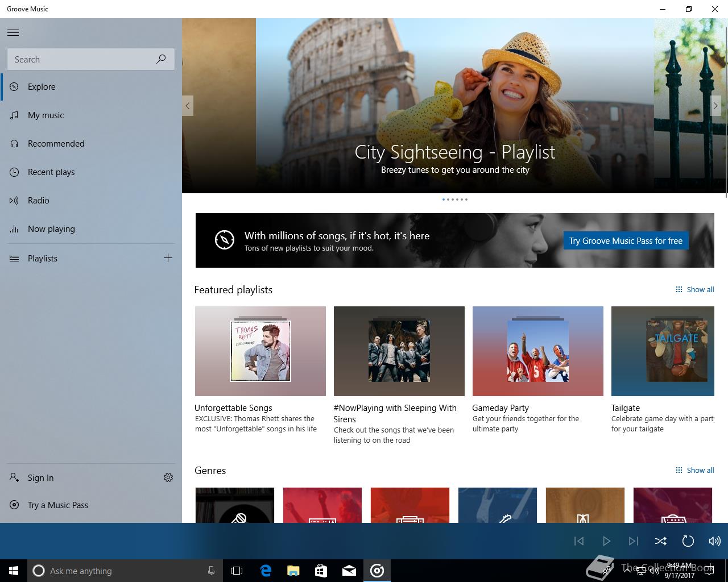The height and width of the screenshot is (582, 728).
Task: Open Tailgate playlist cover
Action: [x=663, y=351]
